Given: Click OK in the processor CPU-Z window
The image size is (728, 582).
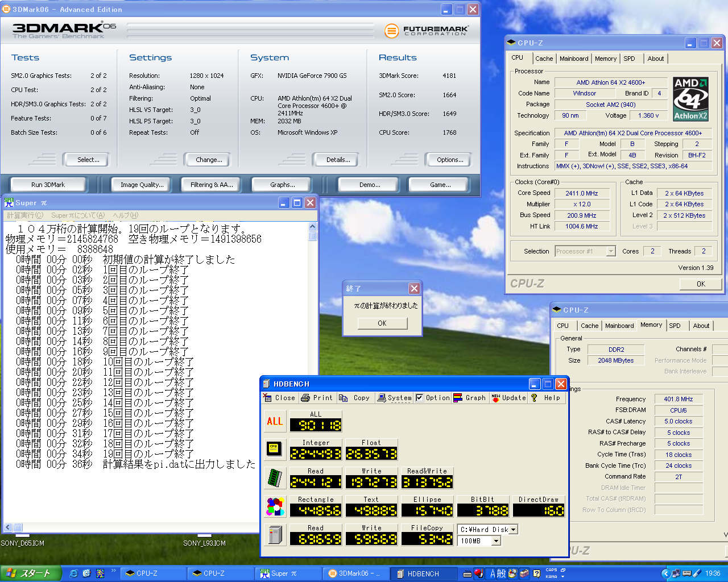Looking at the screenshot, I should tap(701, 284).
